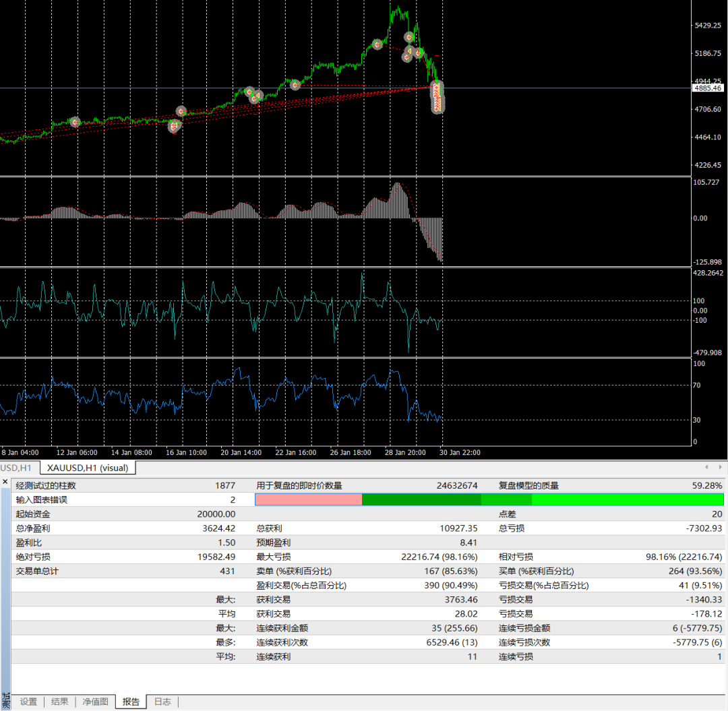
Task: Click the 点差 value 20
Action: pyautogui.click(x=717, y=514)
